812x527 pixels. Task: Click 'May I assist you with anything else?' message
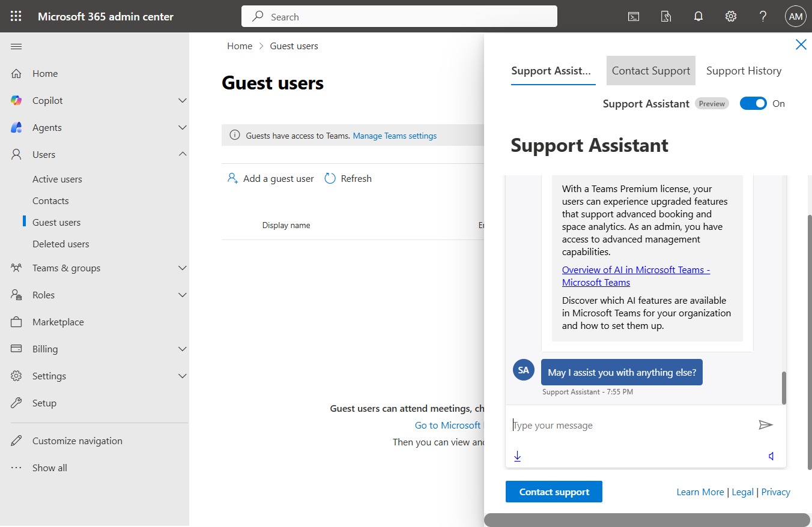[622, 372]
